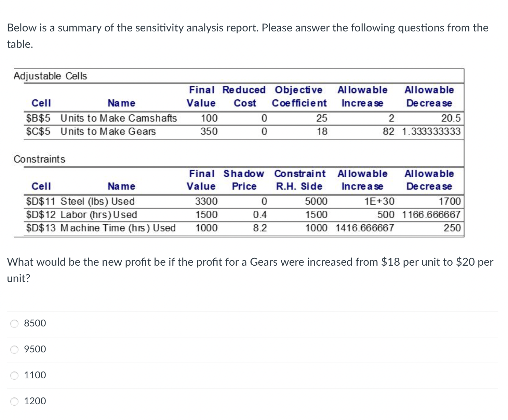
Task: Select the Shadow Price column header
Action: pyautogui.click(x=243, y=180)
